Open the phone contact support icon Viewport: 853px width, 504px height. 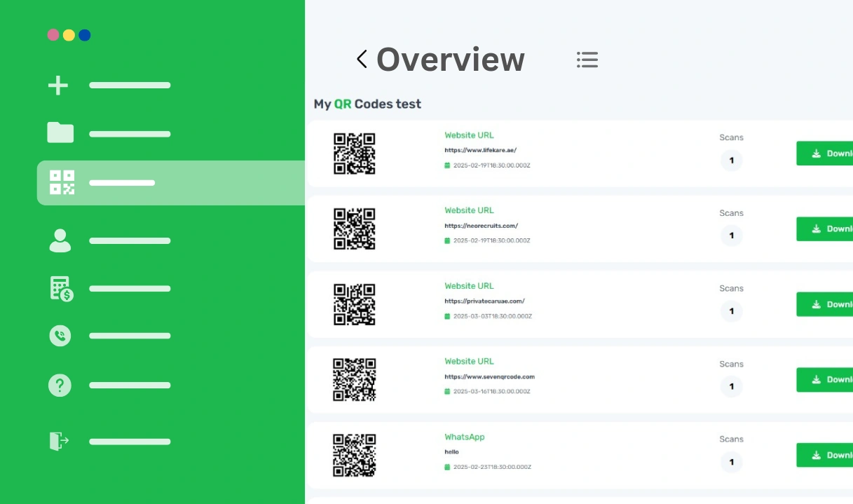(x=60, y=336)
